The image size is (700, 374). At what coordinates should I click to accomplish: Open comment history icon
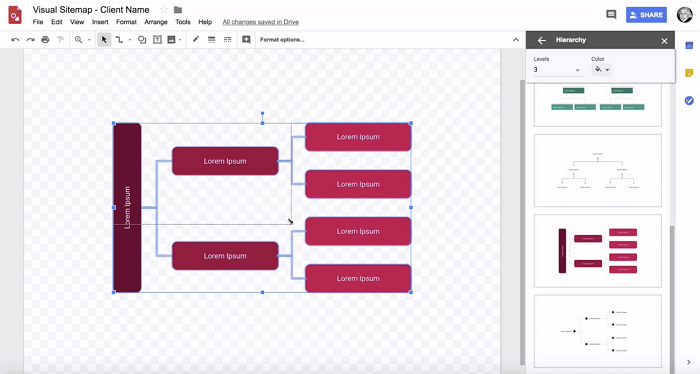611,15
